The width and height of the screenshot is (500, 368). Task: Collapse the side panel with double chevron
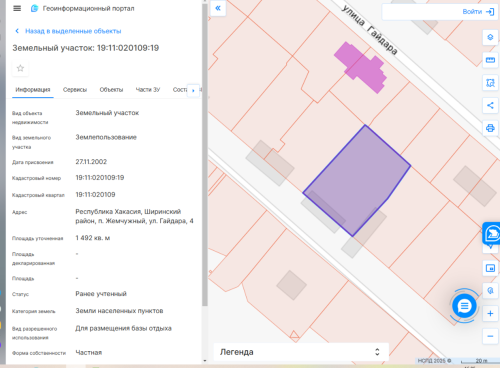click(x=218, y=8)
